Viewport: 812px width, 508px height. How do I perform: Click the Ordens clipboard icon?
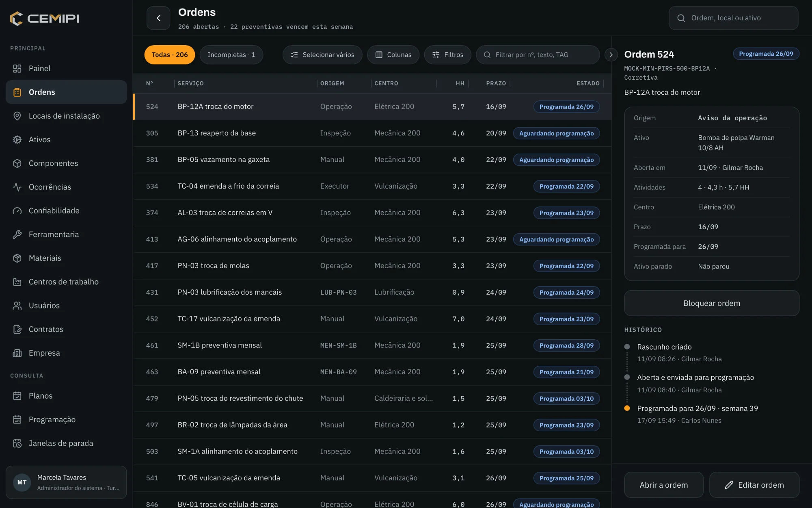(x=17, y=92)
